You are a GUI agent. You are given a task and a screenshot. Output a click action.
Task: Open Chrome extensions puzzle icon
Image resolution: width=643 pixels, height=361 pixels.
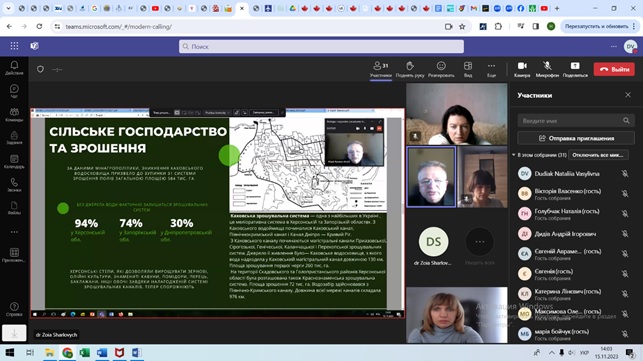pyautogui.click(x=498, y=26)
